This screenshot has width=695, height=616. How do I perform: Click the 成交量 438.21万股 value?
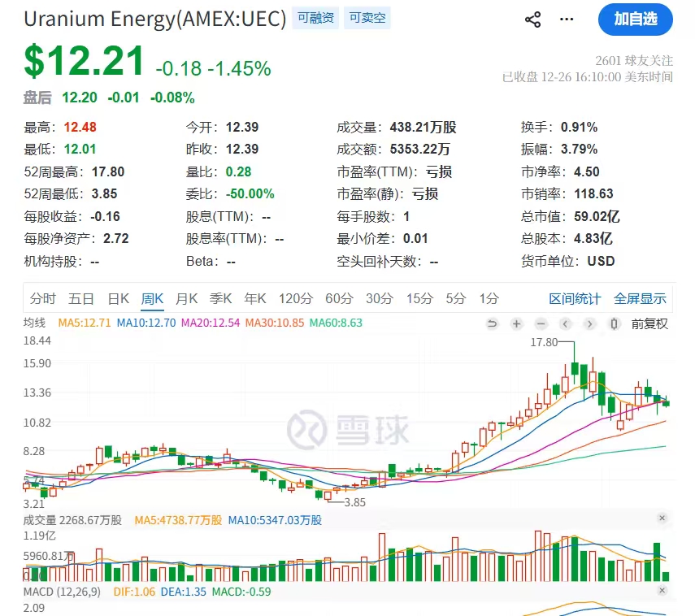click(x=424, y=128)
